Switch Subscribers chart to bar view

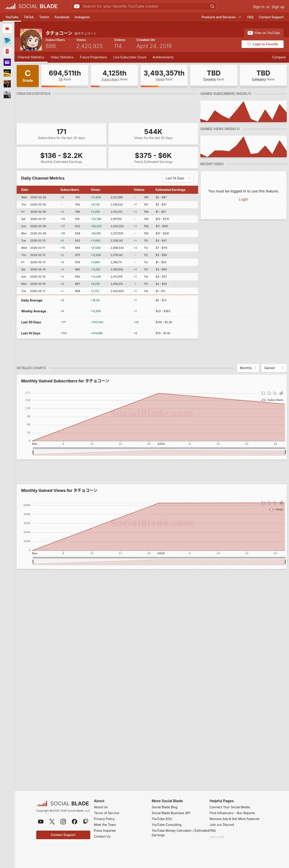tap(281, 393)
